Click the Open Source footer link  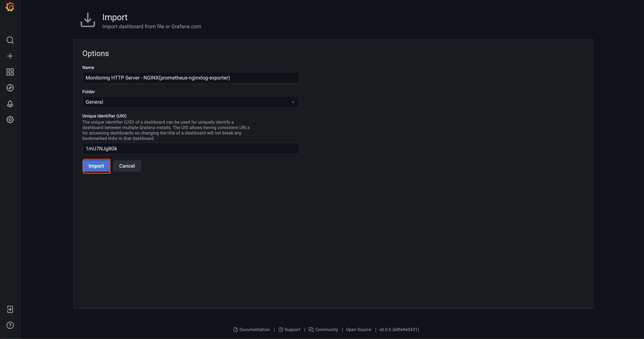coord(358,329)
